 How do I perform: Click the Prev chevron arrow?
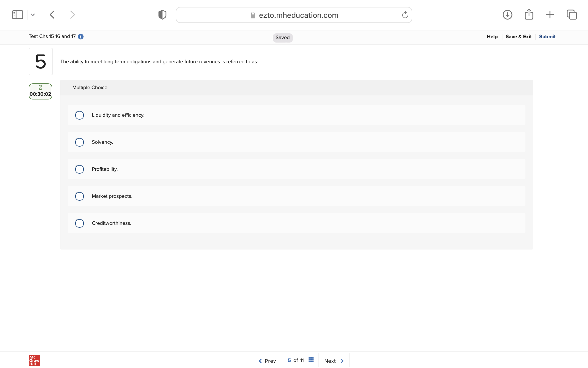click(x=260, y=361)
